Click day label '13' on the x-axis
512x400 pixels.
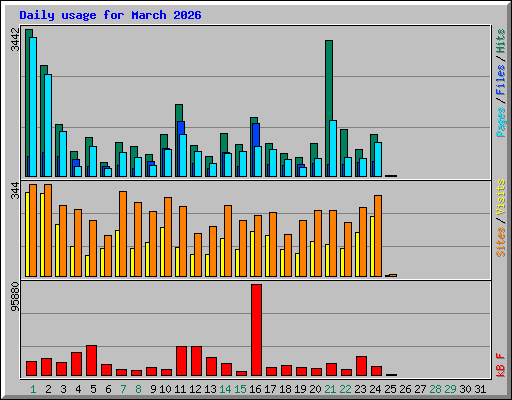(210, 389)
